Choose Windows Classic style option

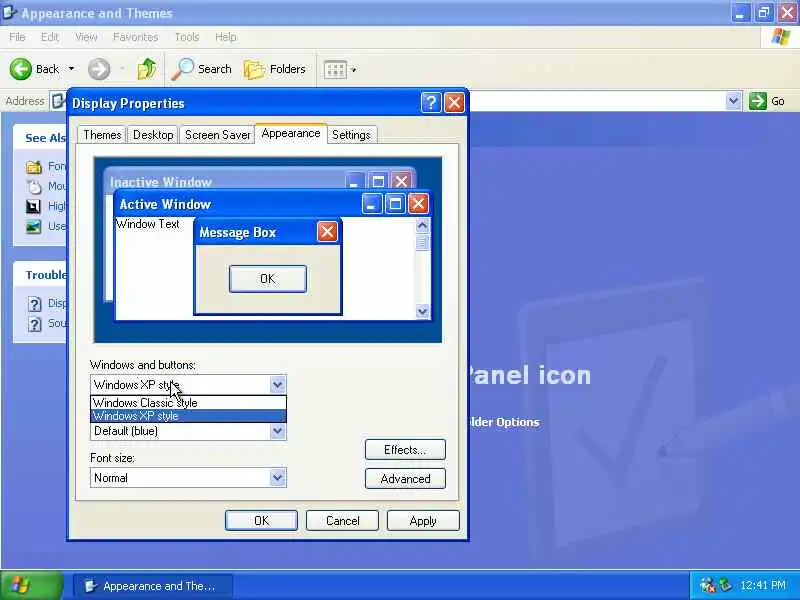(188, 403)
